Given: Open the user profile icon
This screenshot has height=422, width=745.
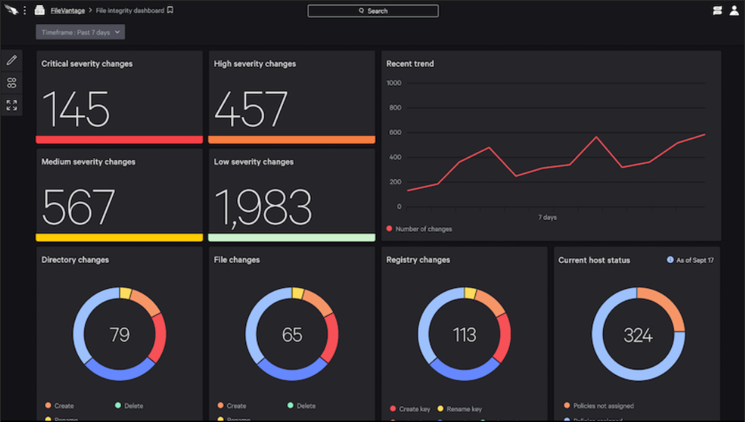Looking at the screenshot, I should click(734, 10).
